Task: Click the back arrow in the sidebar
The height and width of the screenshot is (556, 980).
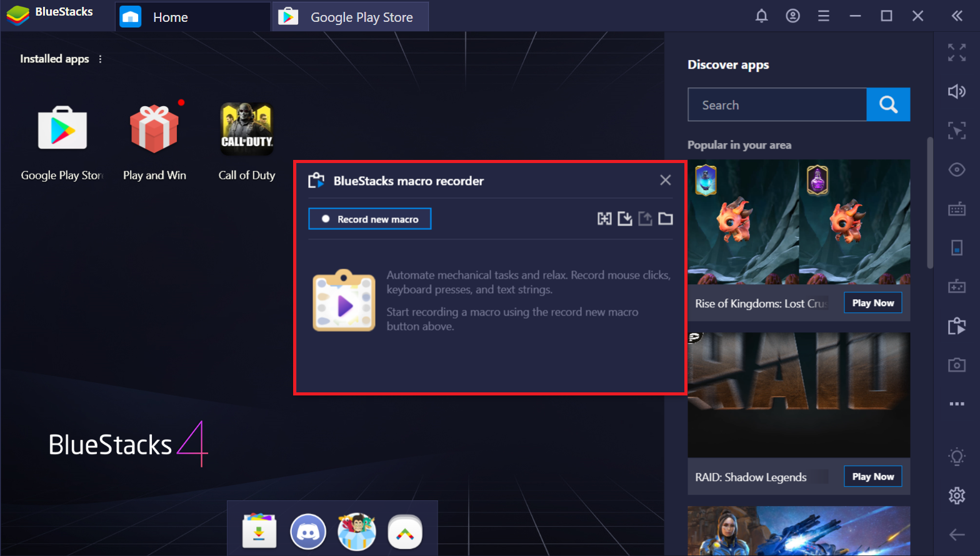Action: pos(957,534)
